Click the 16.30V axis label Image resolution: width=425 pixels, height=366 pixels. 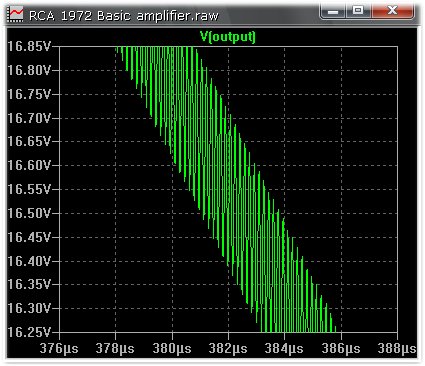[29, 308]
